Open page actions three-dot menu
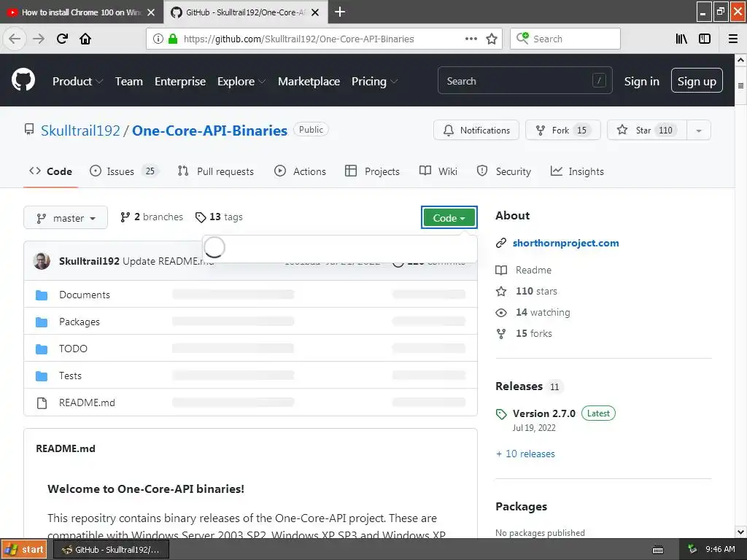The height and width of the screenshot is (560, 747). click(471, 39)
